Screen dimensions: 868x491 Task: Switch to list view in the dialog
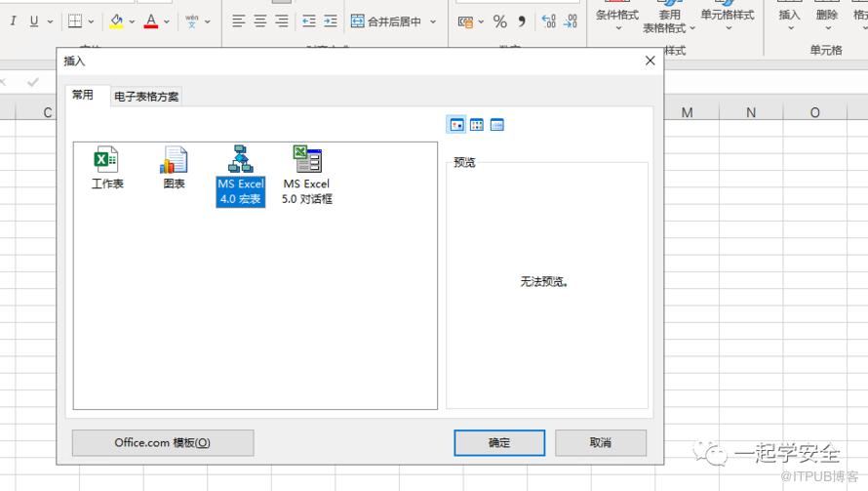click(477, 125)
